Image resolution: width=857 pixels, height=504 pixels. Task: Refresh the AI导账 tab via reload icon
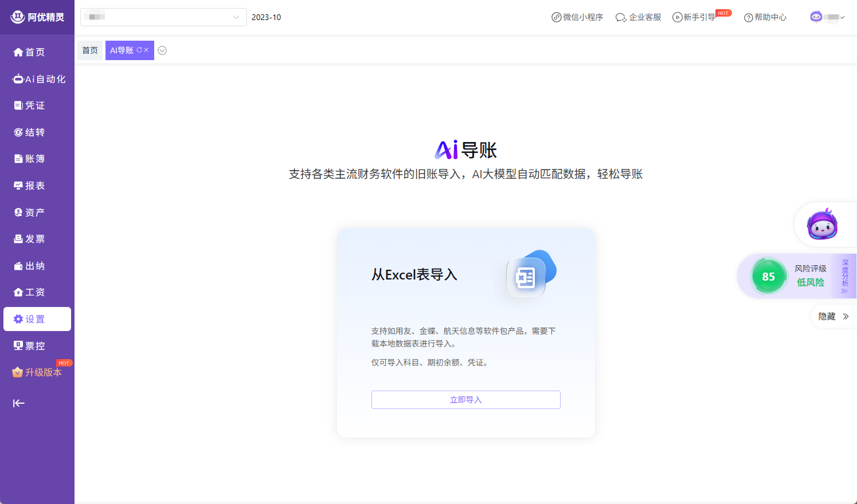(x=139, y=50)
